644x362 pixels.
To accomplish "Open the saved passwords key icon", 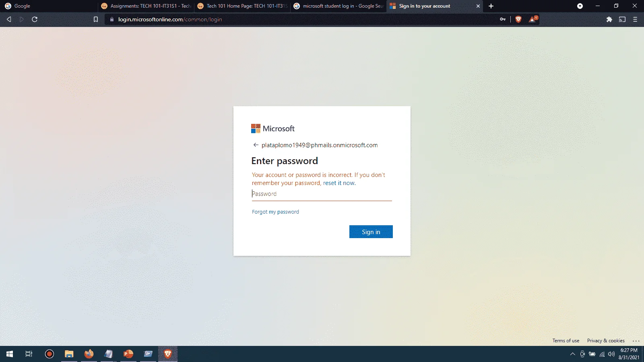I will (503, 19).
